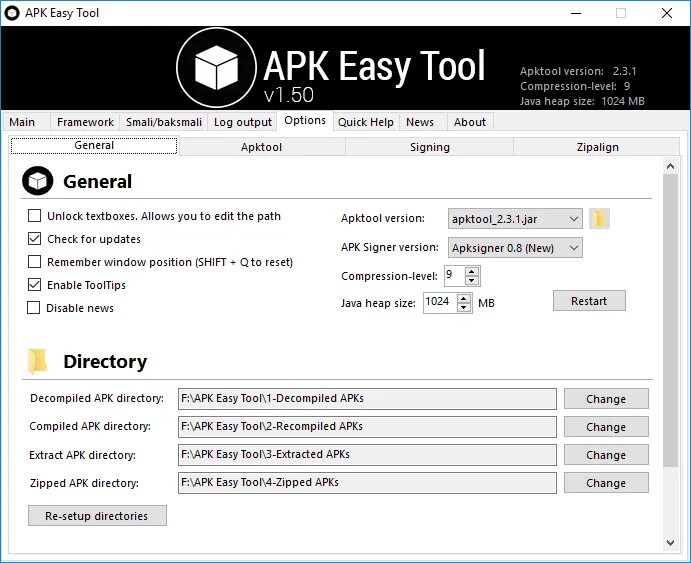Click the APK Easy Tool title bar icon
This screenshot has height=563, width=691.
[12, 13]
